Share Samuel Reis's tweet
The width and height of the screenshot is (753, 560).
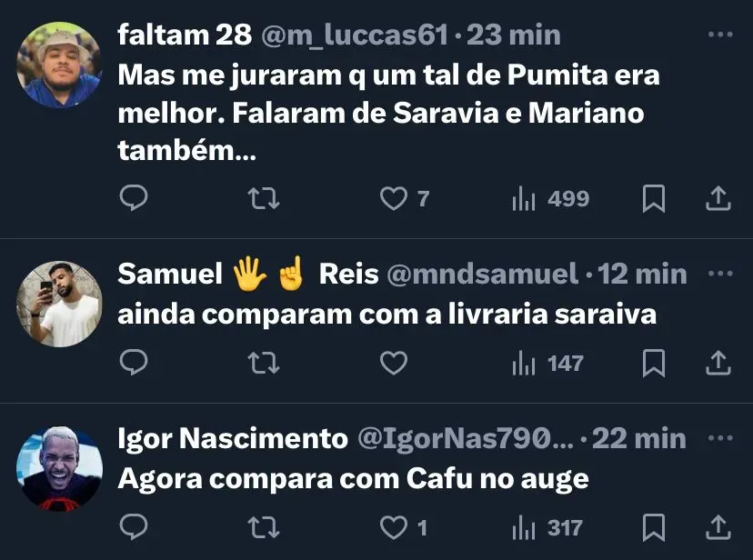click(x=718, y=363)
